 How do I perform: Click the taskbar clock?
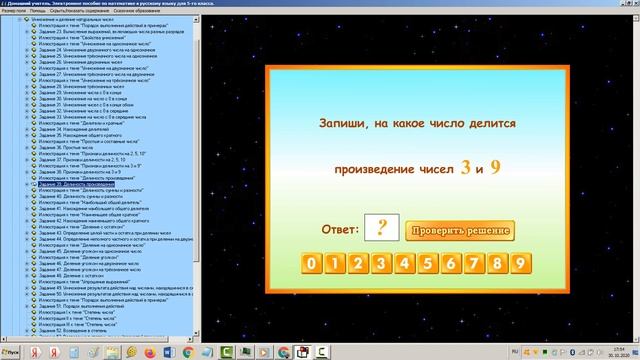pos(619,352)
